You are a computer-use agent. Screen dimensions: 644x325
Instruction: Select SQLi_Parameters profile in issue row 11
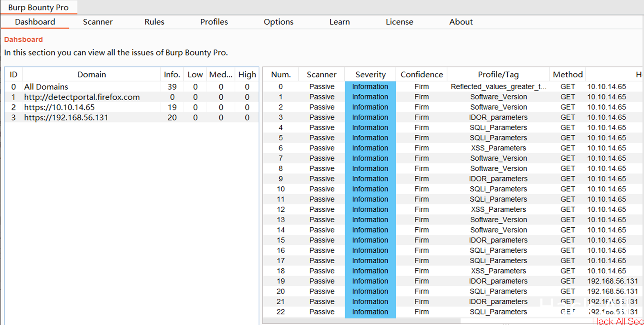pos(498,199)
